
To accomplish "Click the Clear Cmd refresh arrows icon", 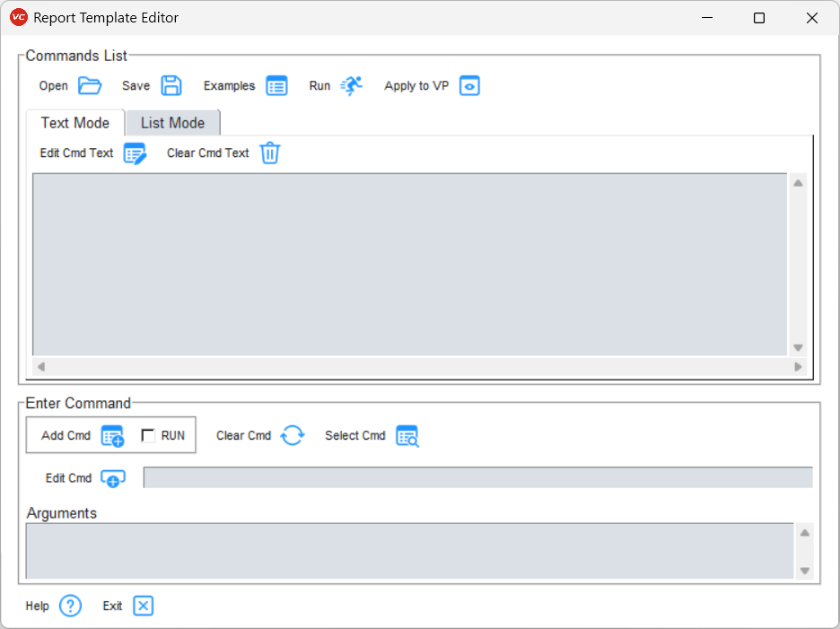I will pyautogui.click(x=293, y=435).
